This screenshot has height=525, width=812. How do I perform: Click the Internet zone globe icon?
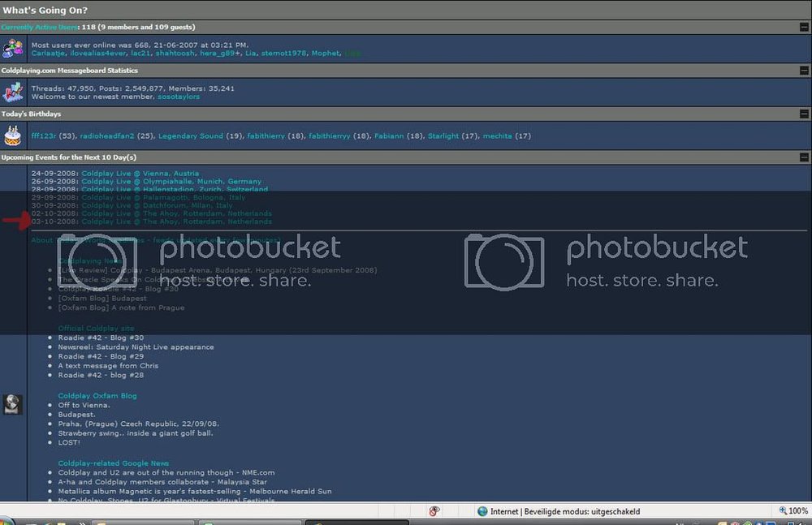coord(482,511)
